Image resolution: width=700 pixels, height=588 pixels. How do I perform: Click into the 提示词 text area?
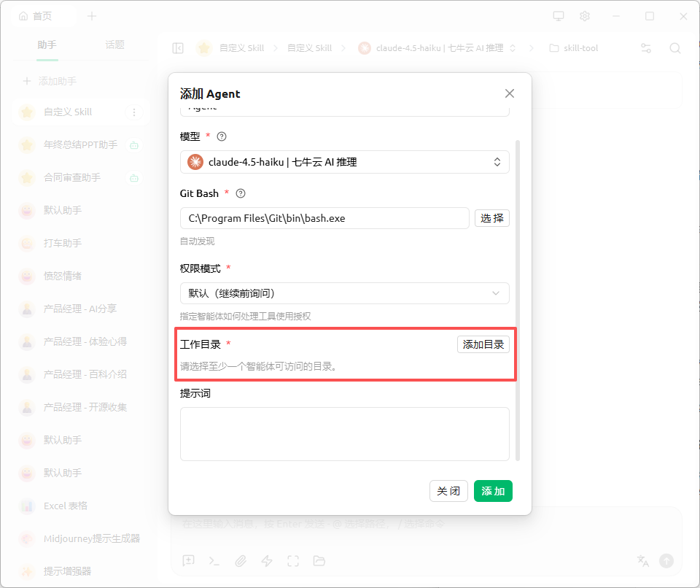(344, 434)
